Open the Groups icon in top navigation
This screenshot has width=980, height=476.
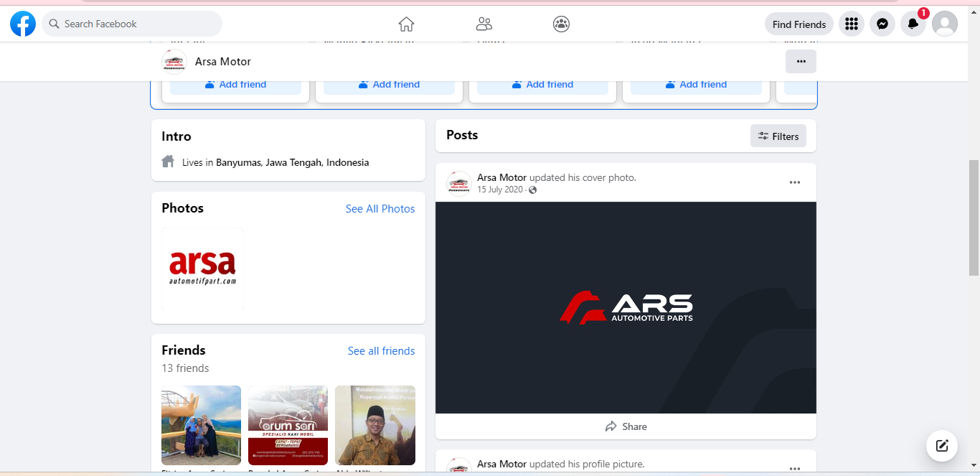[561, 24]
